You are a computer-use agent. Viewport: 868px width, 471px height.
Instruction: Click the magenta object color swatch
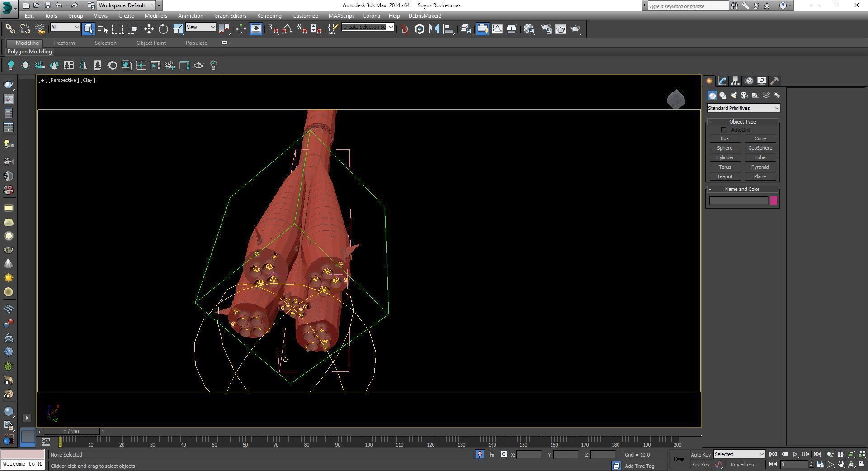(774, 200)
